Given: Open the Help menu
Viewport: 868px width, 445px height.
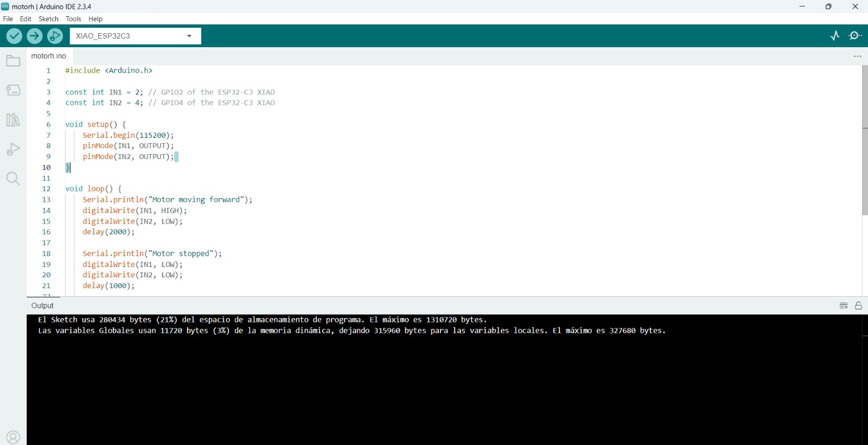Looking at the screenshot, I should [x=95, y=19].
